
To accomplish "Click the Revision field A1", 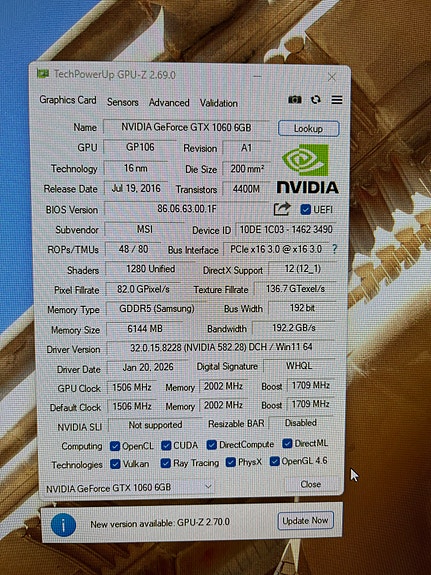I will tap(246, 148).
